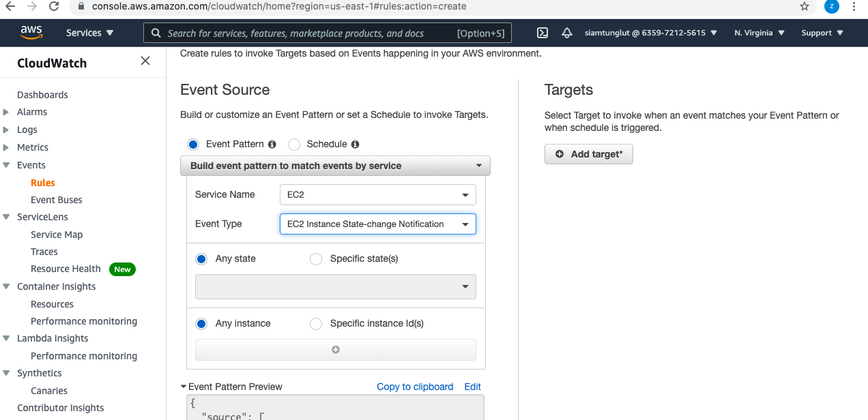868x420 pixels.
Task: Click the Copy to clipboard link
Action: click(x=415, y=387)
